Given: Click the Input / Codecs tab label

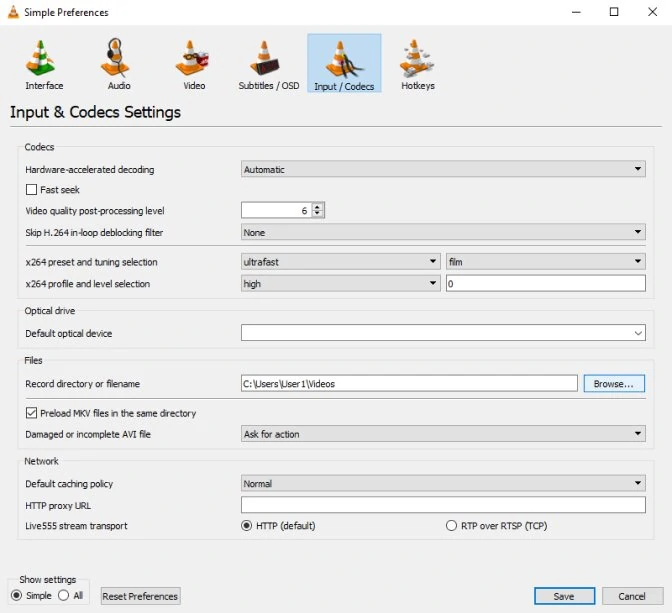Looking at the screenshot, I should (x=344, y=86).
